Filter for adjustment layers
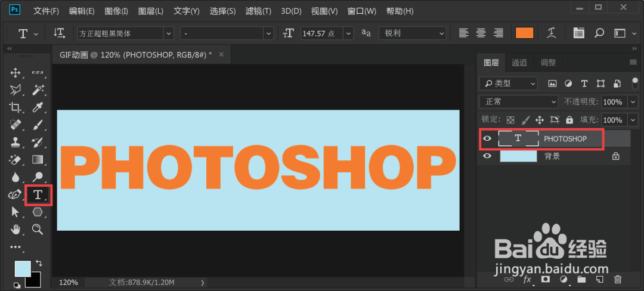The image size is (644, 291). [568, 83]
